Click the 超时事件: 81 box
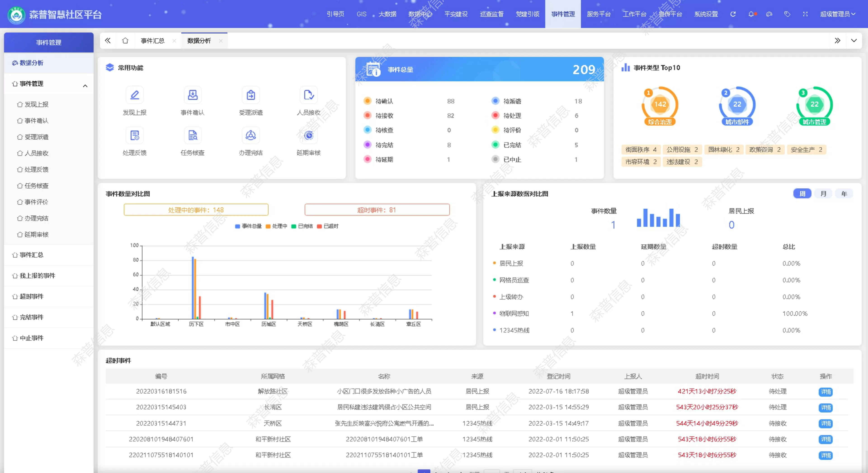This screenshot has width=868, height=473. pos(377,210)
